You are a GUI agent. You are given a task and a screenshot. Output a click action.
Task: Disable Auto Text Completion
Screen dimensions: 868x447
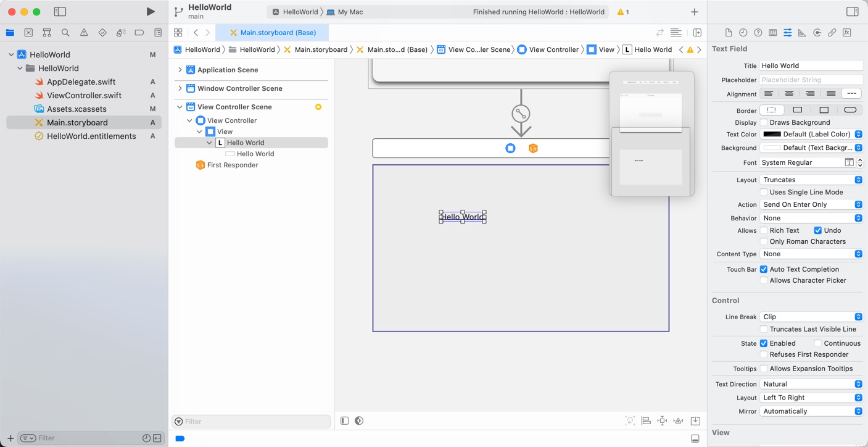[x=764, y=269]
